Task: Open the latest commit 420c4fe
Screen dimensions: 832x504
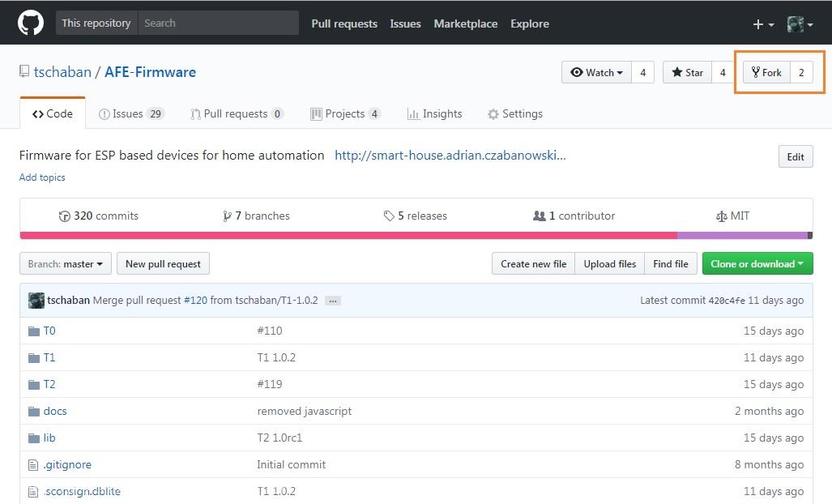Action: [727, 301]
